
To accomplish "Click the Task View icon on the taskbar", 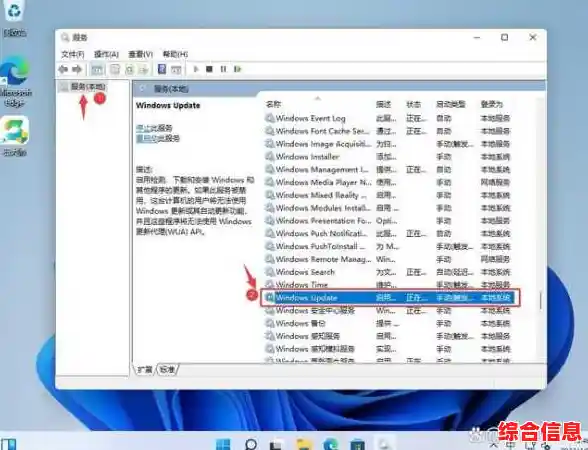I will [277, 444].
